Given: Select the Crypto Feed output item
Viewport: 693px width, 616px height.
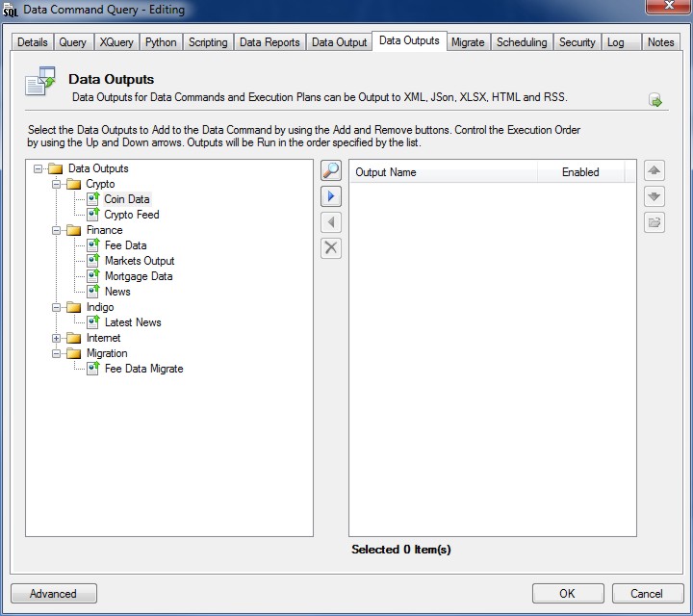Looking at the screenshot, I should (132, 215).
